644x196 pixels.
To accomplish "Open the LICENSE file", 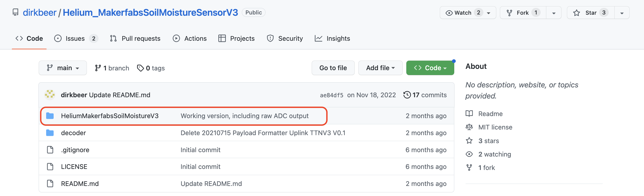I will 74,167.
